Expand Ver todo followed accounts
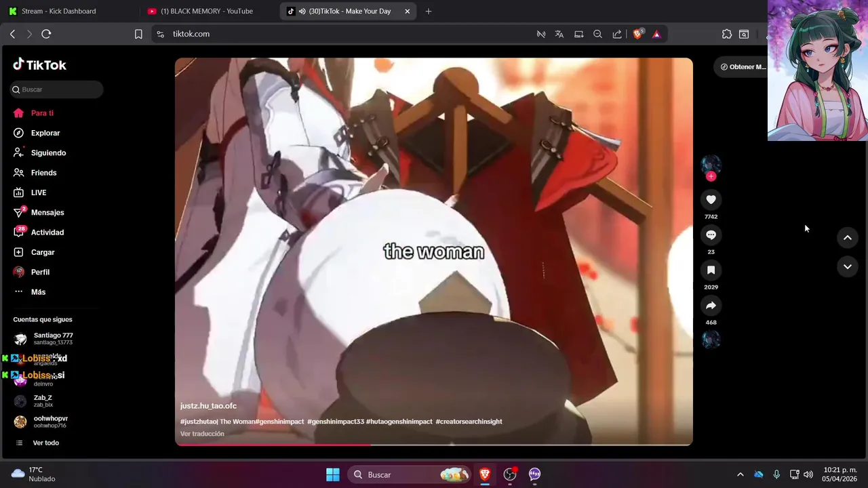Image resolution: width=868 pixels, height=488 pixels. [45, 443]
